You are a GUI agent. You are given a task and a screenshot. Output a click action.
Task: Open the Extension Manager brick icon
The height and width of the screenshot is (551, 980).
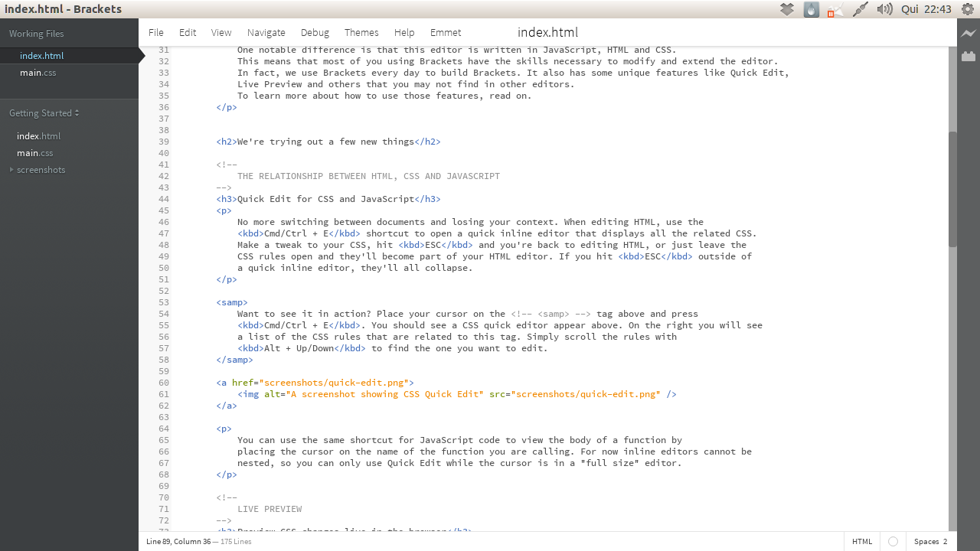pos(969,56)
